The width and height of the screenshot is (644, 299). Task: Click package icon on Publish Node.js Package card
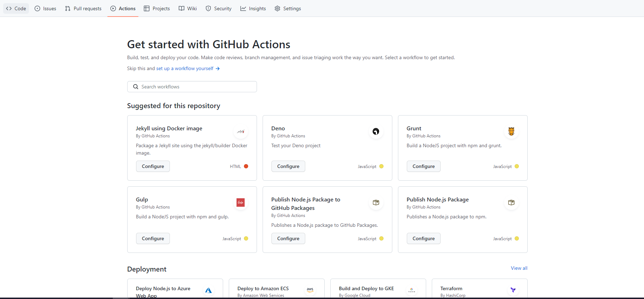(x=511, y=203)
